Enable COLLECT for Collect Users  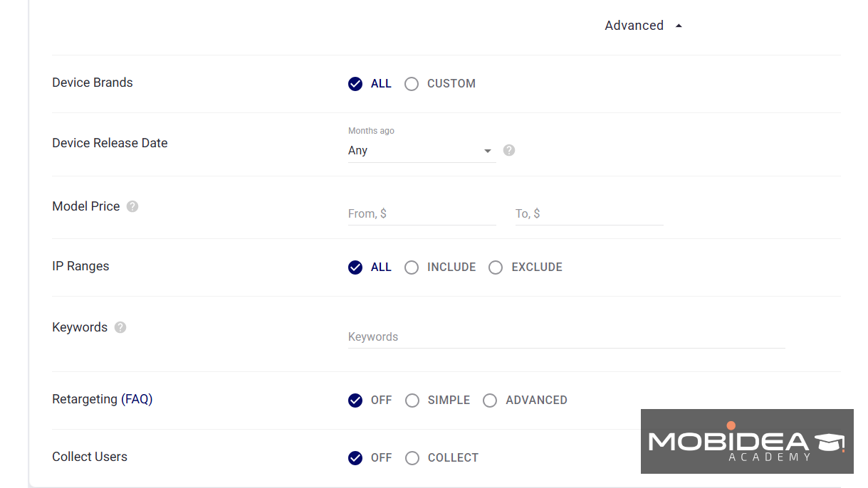tap(412, 458)
